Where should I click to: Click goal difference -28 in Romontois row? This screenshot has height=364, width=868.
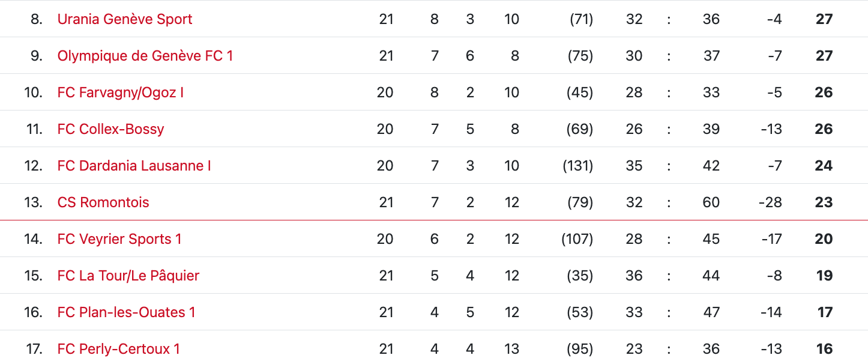click(770, 202)
